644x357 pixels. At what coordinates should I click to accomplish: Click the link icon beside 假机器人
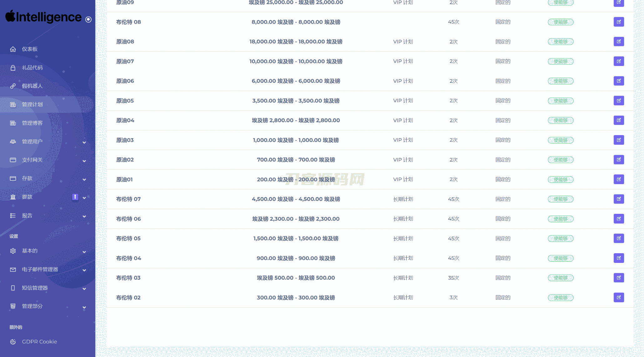13,86
